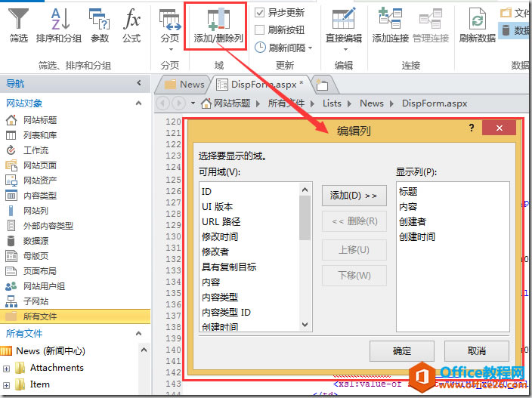532x398 pixels.
Task: Click 网站标题 in breadcrumb
Action: point(231,103)
